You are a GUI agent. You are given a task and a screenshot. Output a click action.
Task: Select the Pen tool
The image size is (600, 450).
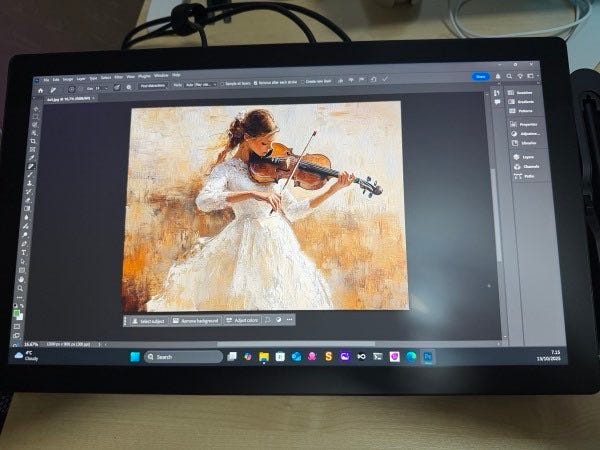[24, 243]
